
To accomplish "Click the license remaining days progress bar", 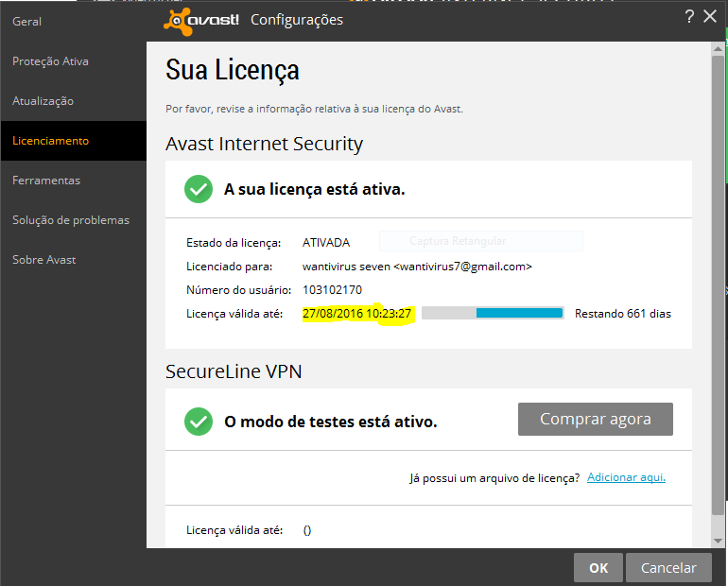I will 493,313.
